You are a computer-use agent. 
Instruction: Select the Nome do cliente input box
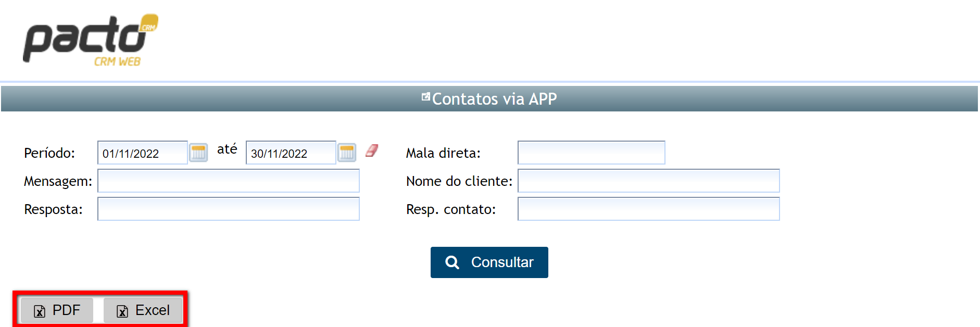tap(648, 181)
